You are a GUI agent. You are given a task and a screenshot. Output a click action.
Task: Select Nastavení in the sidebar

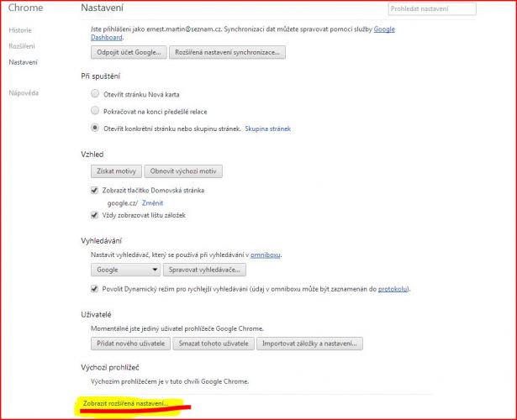coord(23,62)
